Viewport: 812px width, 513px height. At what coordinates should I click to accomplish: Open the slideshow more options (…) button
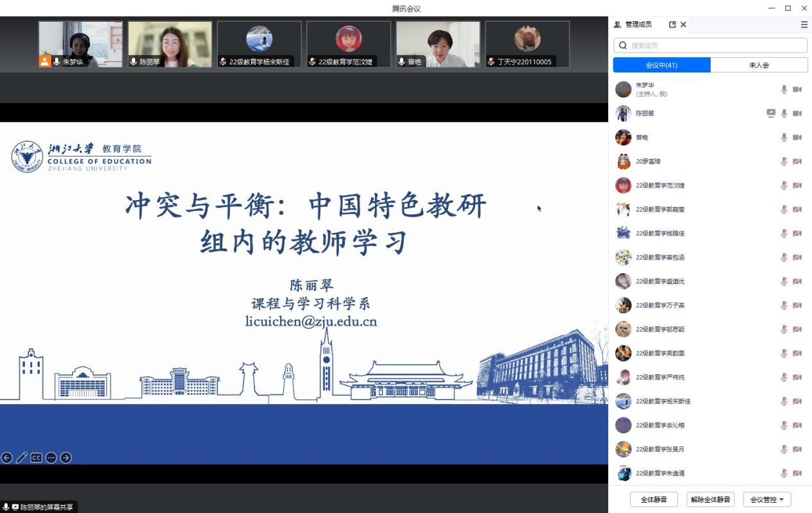(51, 458)
